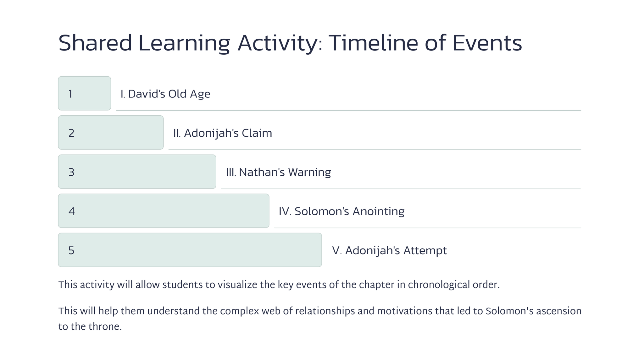Click the divider line under David's Old Age
644x362 pixels.
pyautogui.click(x=348, y=110)
